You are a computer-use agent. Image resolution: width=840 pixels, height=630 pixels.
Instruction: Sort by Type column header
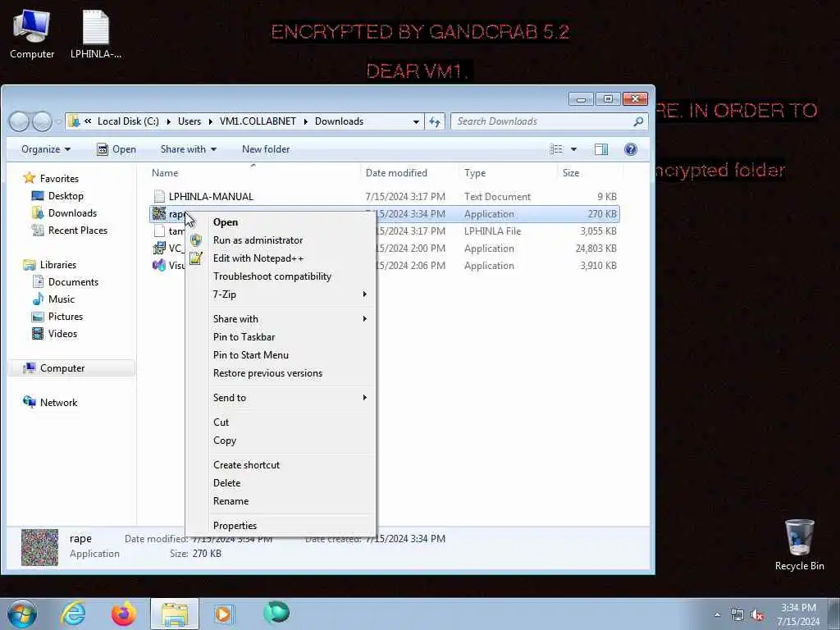click(x=475, y=173)
